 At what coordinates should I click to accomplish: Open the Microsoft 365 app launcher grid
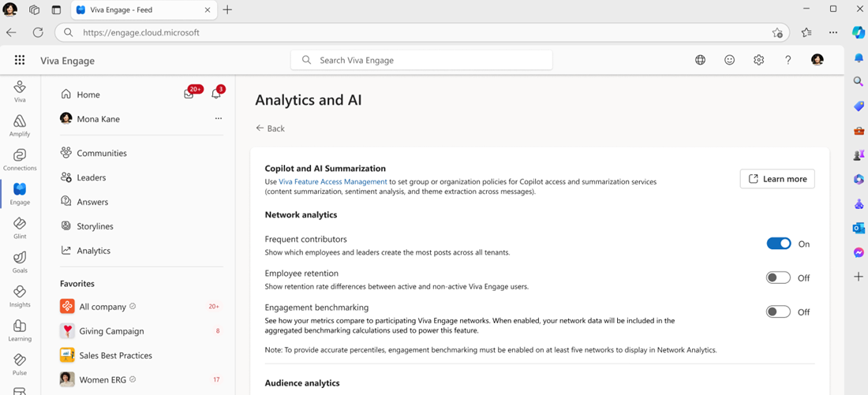(20, 60)
